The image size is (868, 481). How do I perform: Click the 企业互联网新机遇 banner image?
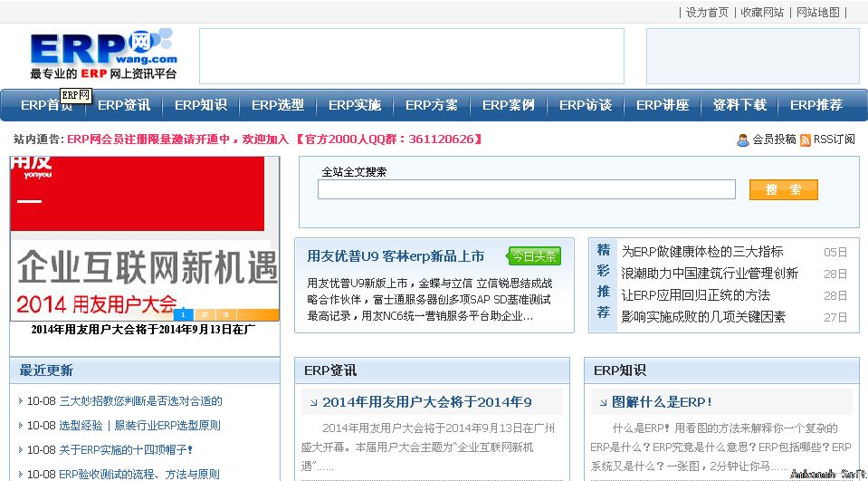(145, 239)
